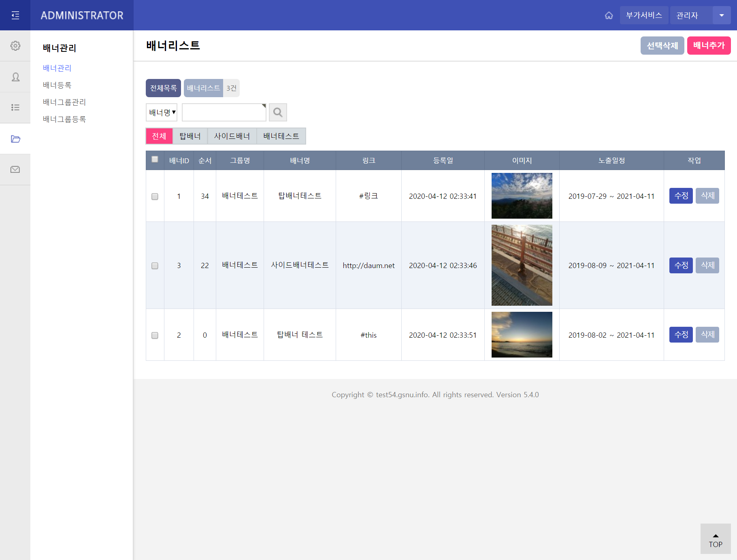The width and height of the screenshot is (737, 560).
Task: Toggle the select-all checkbox in table header
Action: [155, 160]
